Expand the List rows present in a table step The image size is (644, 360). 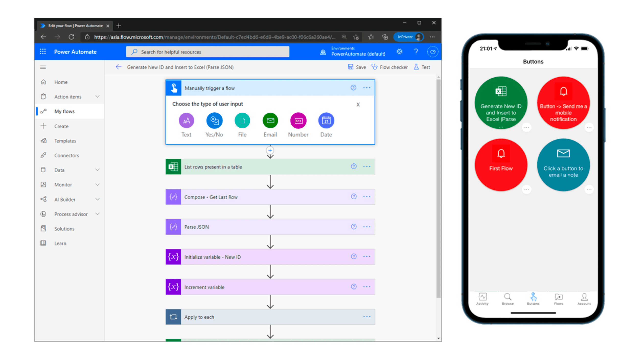(x=270, y=167)
